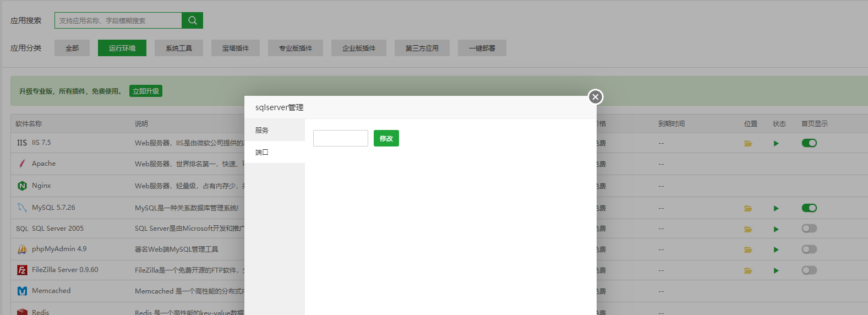Click the MySQL dolphin icon
Viewport: 868px width, 315px height.
tap(22, 208)
